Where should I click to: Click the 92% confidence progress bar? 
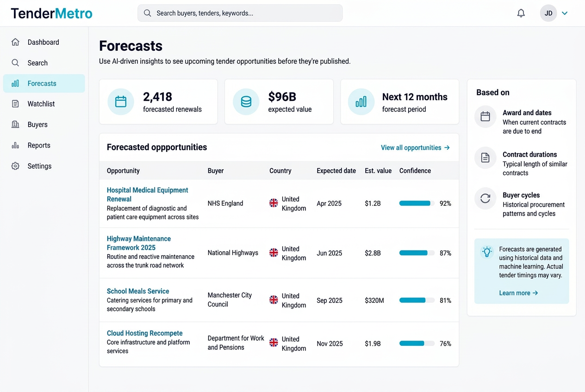coord(417,203)
